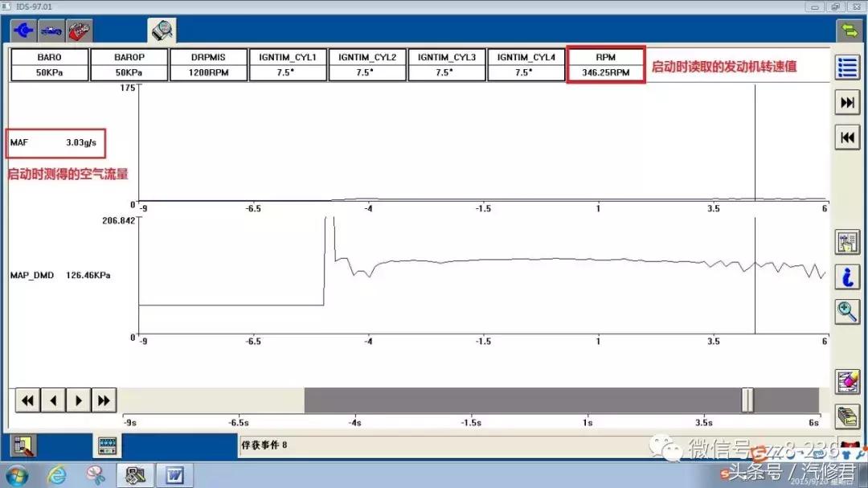The width and height of the screenshot is (868, 488).
Task: Click the MAF graph cursor line
Action: [x=755, y=142]
